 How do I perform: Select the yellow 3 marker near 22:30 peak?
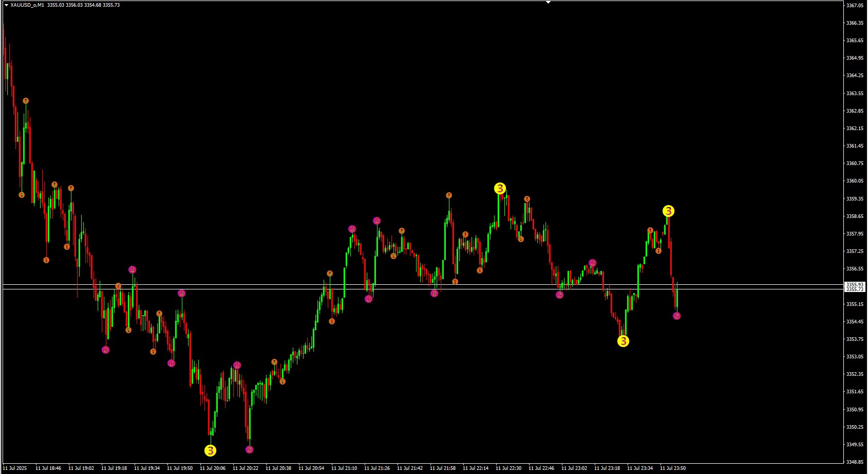pyautogui.click(x=500, y=189)
